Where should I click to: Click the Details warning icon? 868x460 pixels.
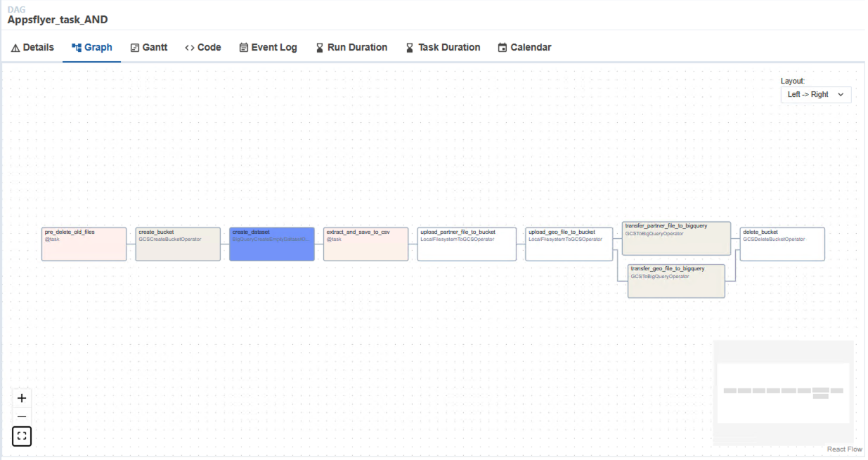click(x=15, y=47)
